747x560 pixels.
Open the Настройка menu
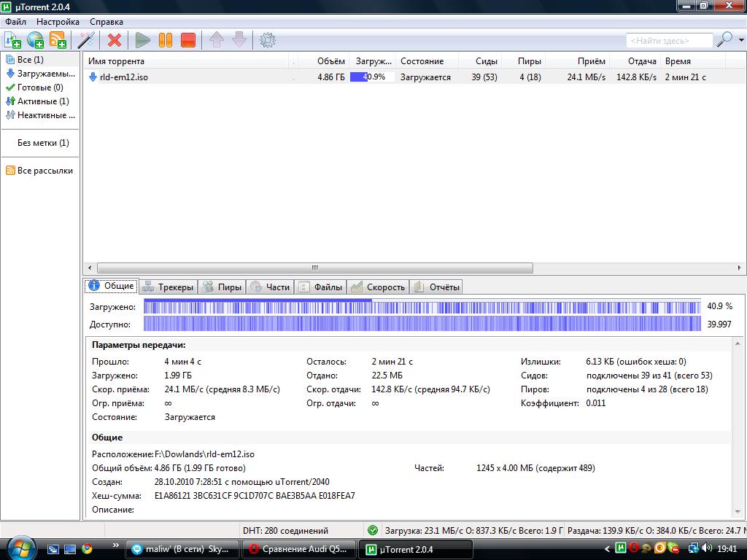(58, 21)
